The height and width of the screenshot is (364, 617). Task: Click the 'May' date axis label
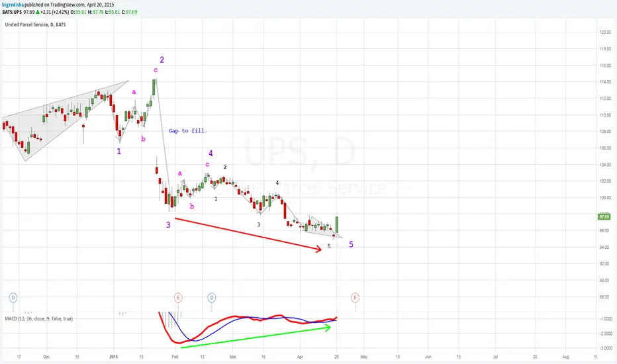click(364, 357)
